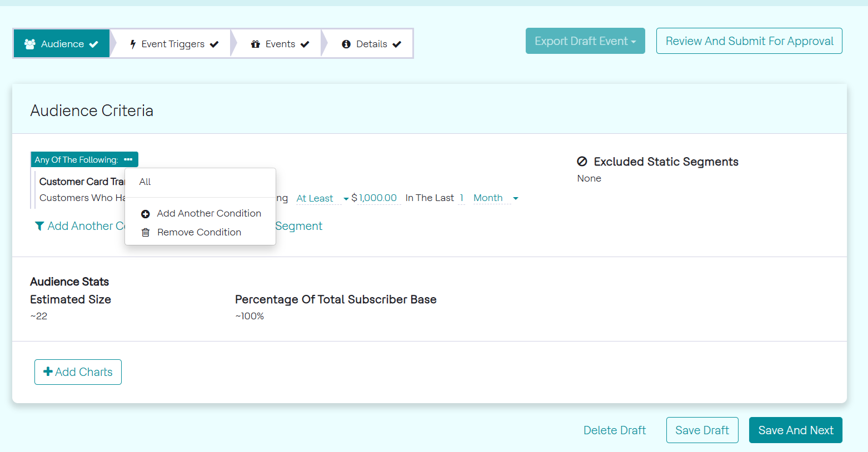Click the plus icon beside Add Another Condition
The height and width of the screenshot is (452, 868).
click(x=146, y=214)
